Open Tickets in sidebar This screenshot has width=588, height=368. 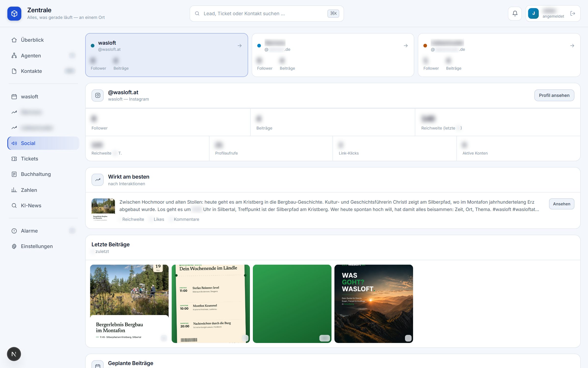[x=43, y=159]
